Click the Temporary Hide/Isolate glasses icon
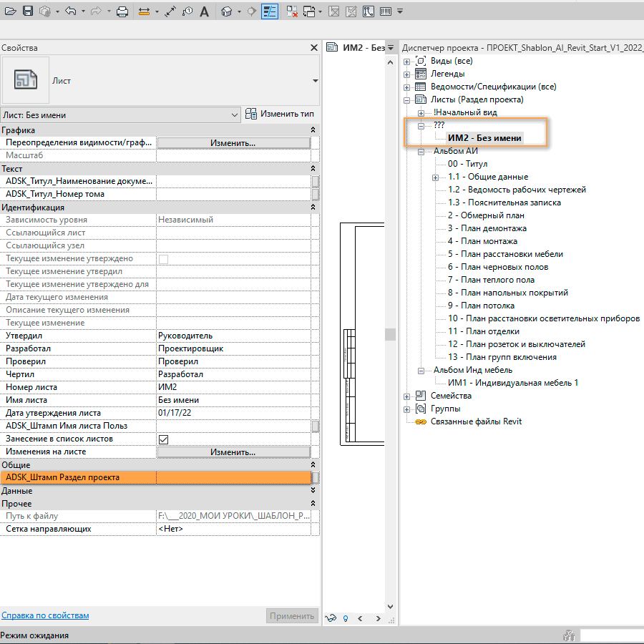Screen dimensions: 644x644 tap(331, 618)
